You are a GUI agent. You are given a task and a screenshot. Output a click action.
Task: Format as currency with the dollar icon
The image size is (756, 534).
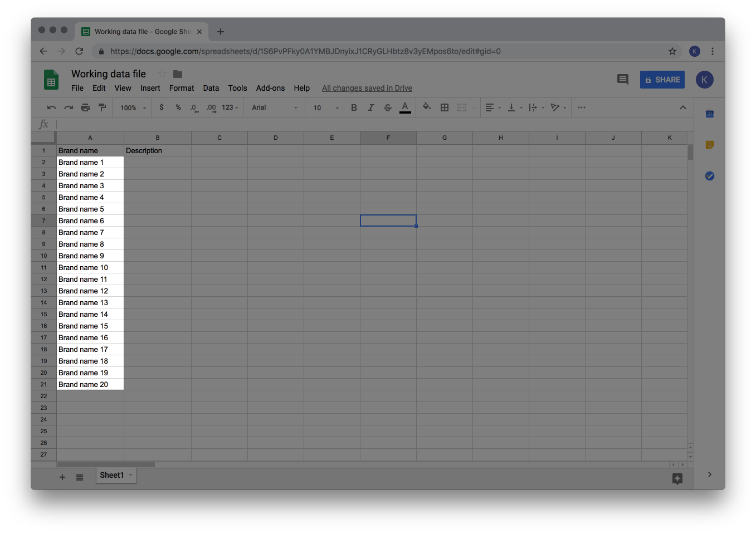[162, 107]
